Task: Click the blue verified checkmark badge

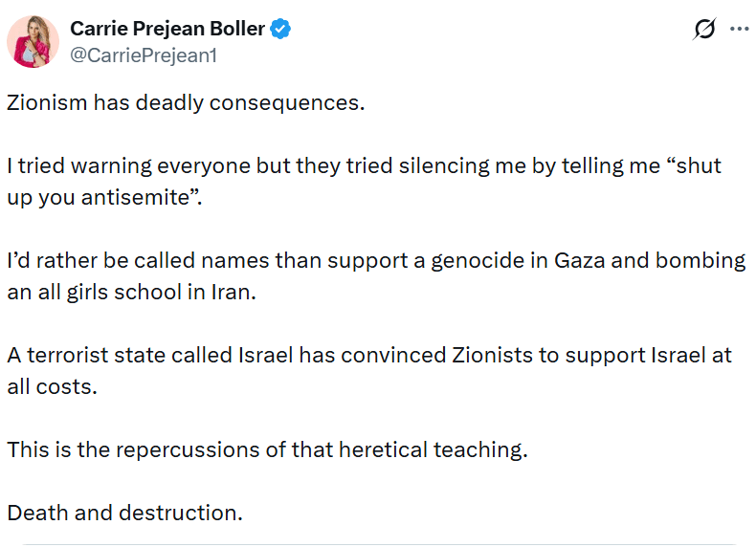Action: click(280, 30)
